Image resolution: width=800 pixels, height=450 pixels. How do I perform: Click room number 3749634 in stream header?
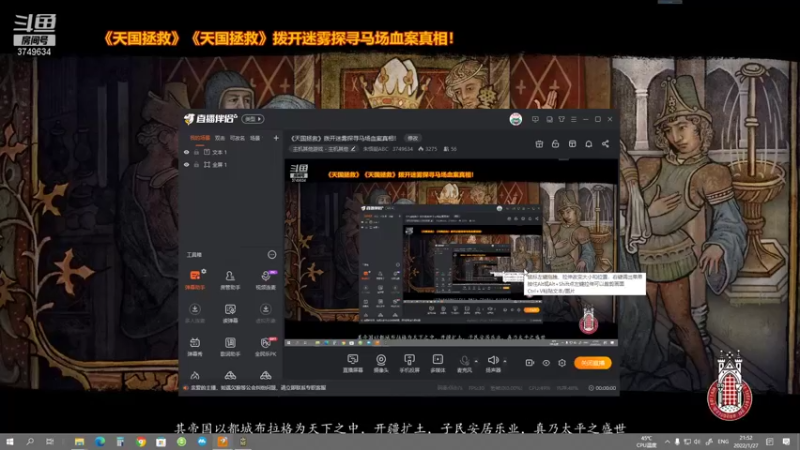coord(403,149)
